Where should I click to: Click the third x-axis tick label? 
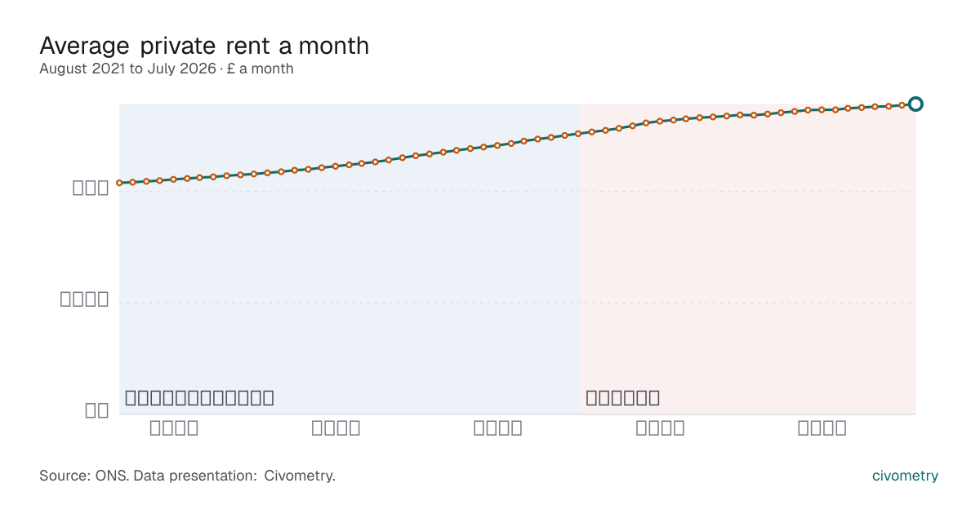click(498, 428)
